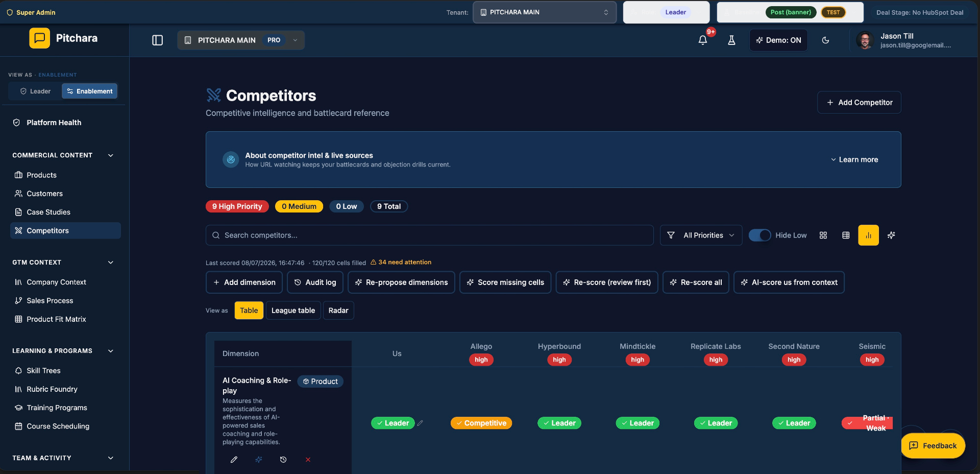Viewport: 980px width, 474px height.
Task: Select the Radar view tab
Action: 338,311
